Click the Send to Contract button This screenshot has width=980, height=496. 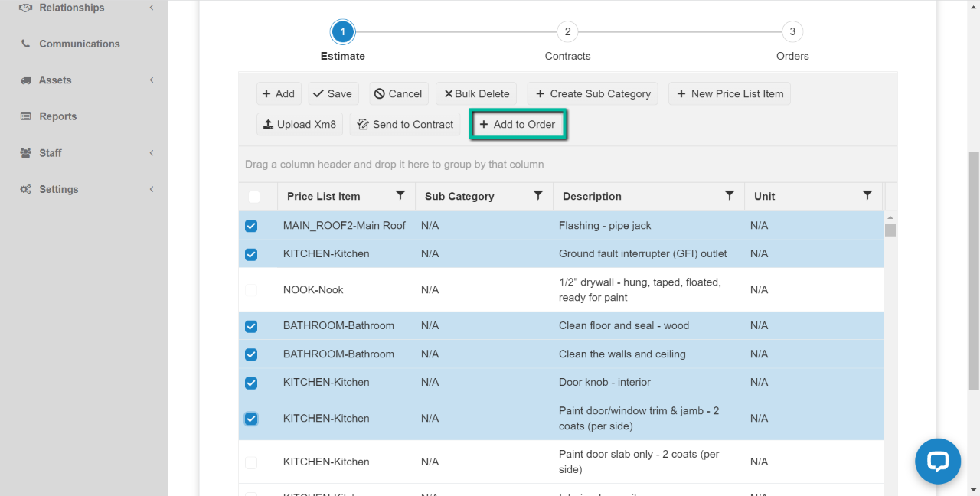[x=405, y=125]
